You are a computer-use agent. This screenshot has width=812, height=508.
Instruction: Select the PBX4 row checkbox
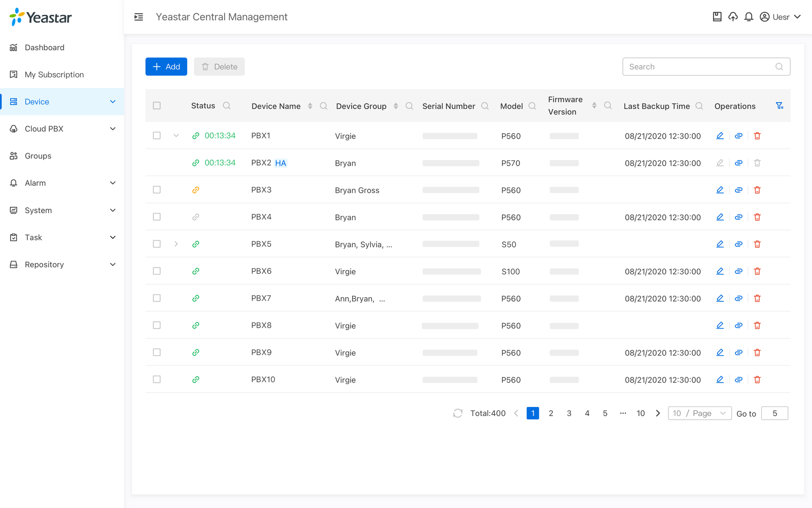point(157,217)
